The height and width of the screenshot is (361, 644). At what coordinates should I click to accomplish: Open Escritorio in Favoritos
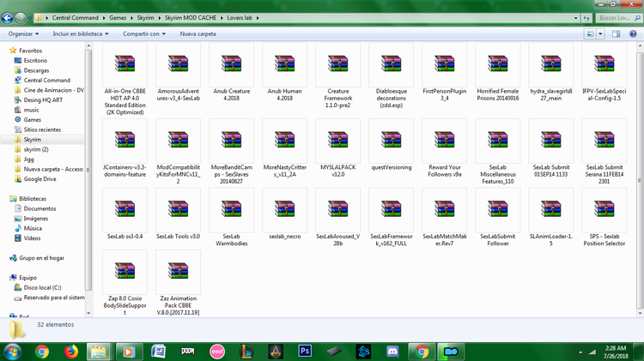tap(35, 60)
